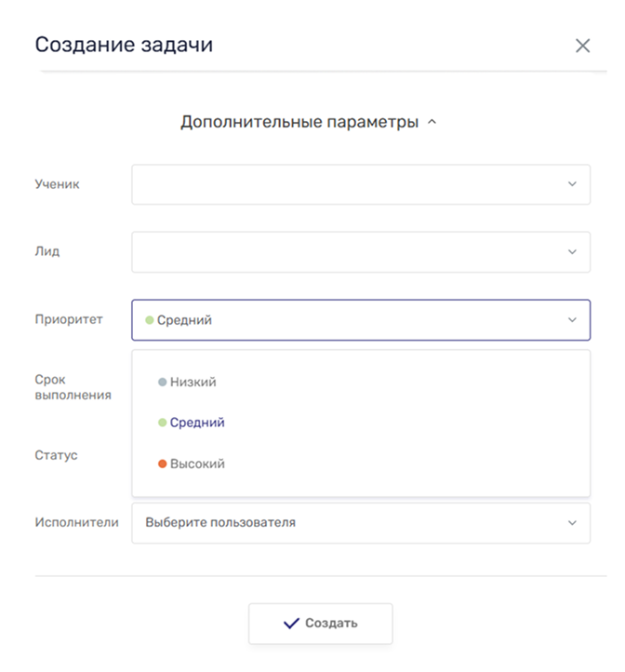Click the green dot beside Средний in list

point(163,423)
